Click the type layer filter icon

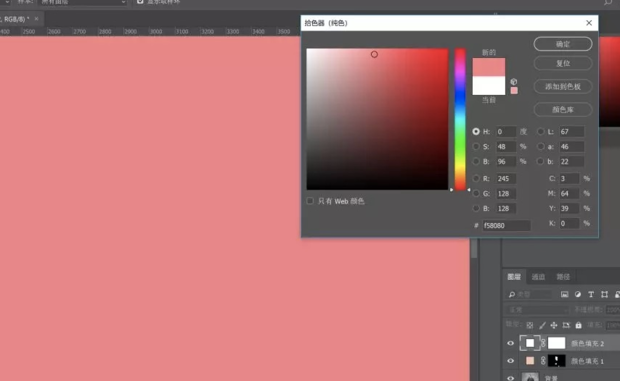tap(591, 294)
